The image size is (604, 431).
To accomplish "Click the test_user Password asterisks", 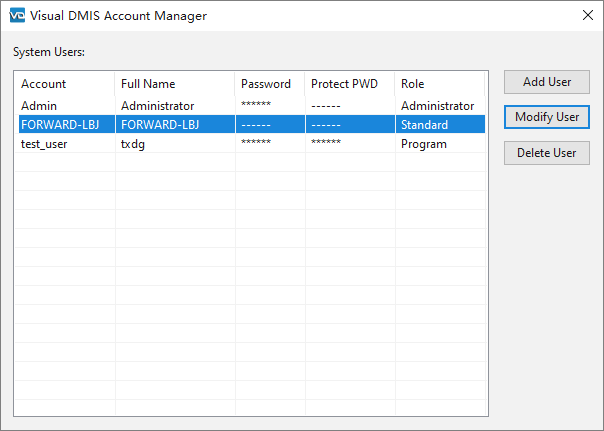I will (256, 142).
